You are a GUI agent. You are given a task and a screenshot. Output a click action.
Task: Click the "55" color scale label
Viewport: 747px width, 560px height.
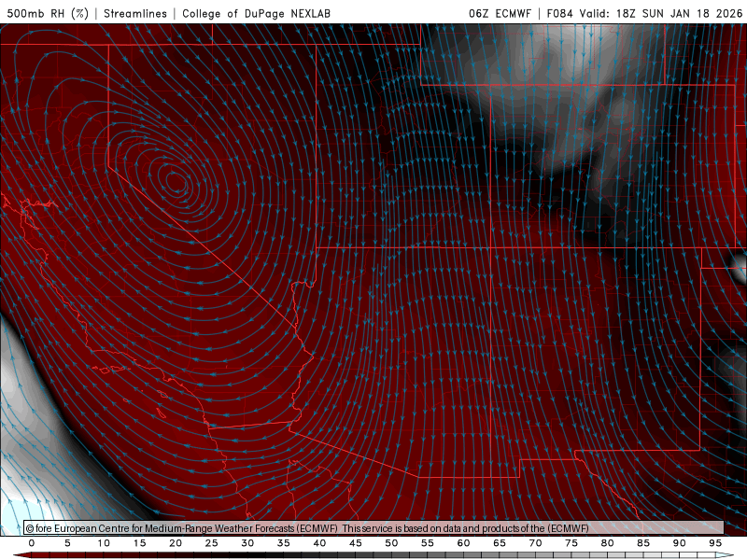428,543
